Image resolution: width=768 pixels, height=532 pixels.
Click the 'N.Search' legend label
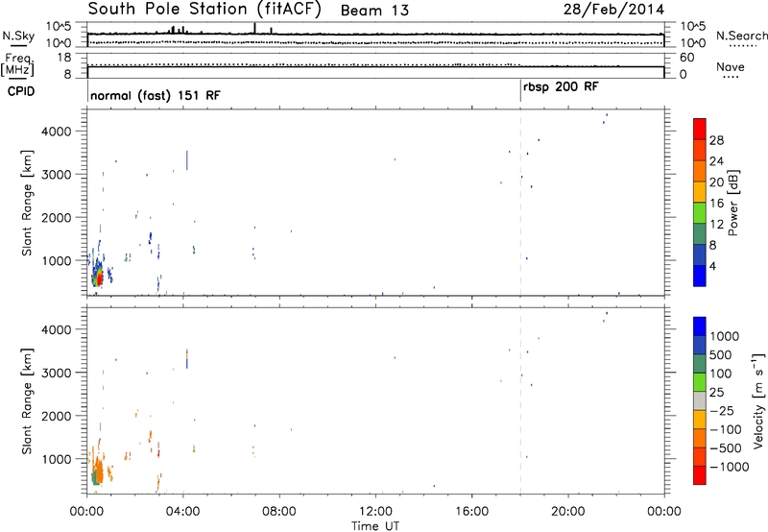[741, 36]
